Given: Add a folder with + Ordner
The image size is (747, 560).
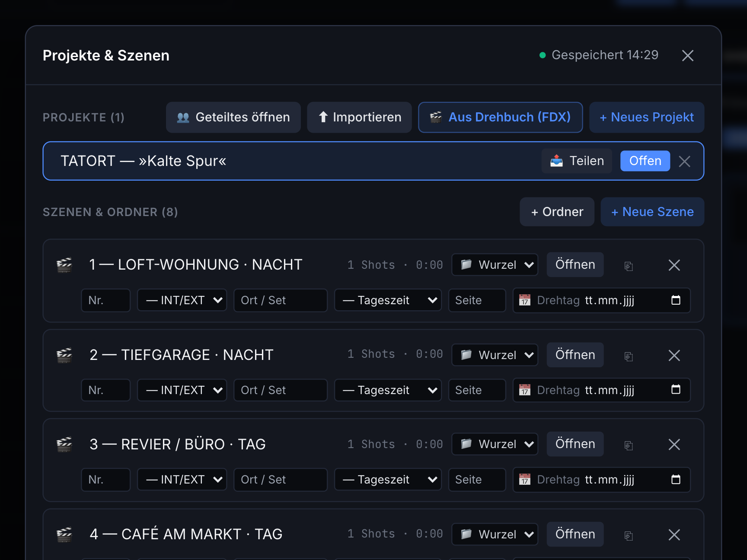Looking at the screenshot, I should click(x=557, y=212).
